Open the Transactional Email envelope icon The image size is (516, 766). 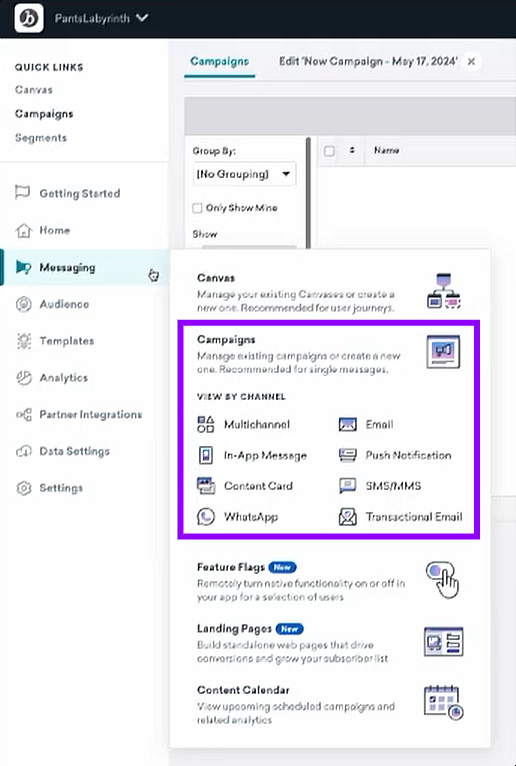347,516
